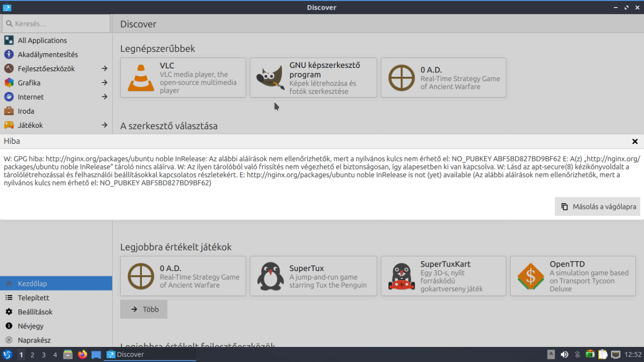
Task: Click the Bluetooth tray icon
Action: coord(578,354)
